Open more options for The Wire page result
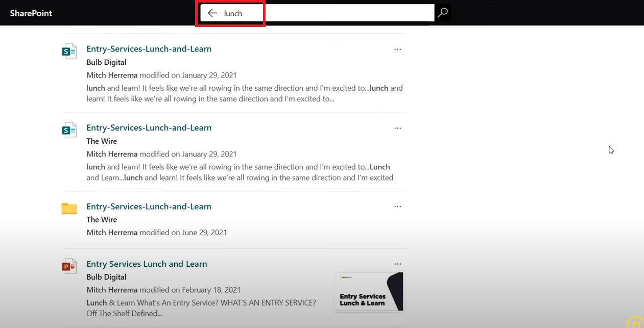 pos(397,128)
